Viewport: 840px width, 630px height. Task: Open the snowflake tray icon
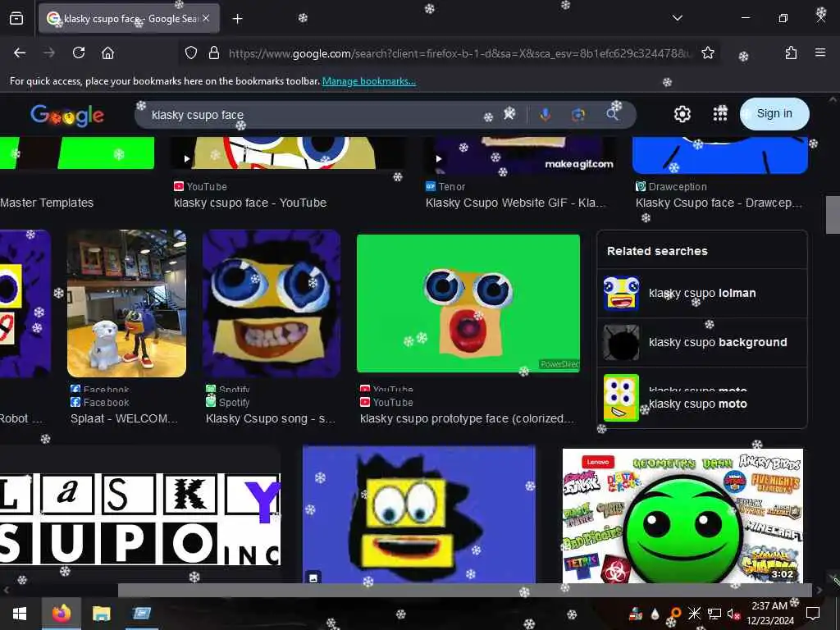click(694, 614)
